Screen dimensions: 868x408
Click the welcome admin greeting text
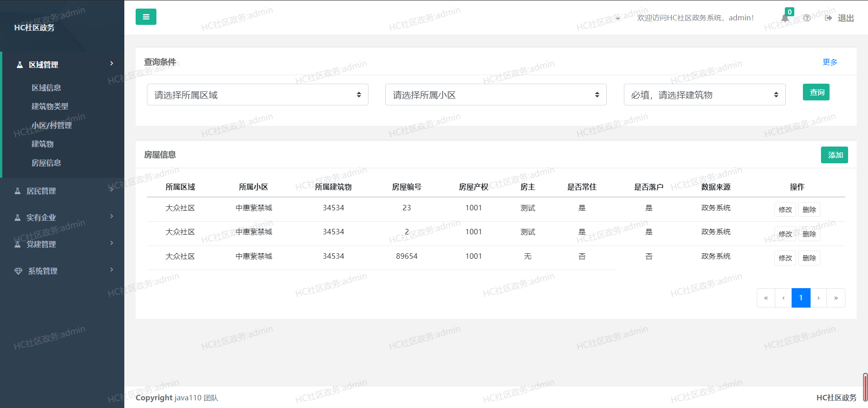[x=695, y=18]
